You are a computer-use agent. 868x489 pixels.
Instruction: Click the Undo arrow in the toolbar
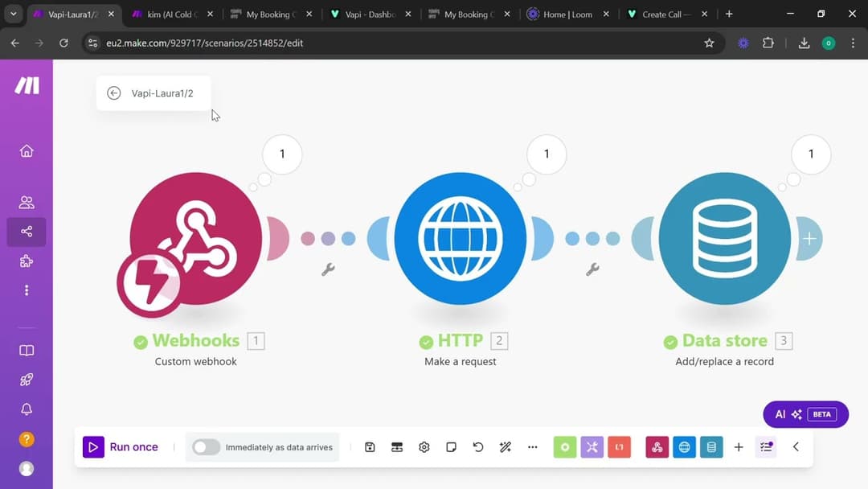(478, 447)
